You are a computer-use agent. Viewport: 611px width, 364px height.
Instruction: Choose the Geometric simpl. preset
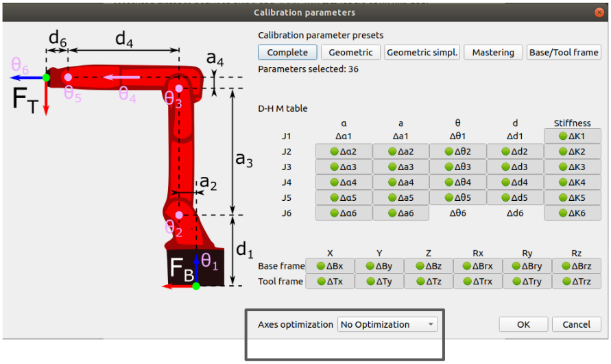pyautogui.click(x=422, y=52)
